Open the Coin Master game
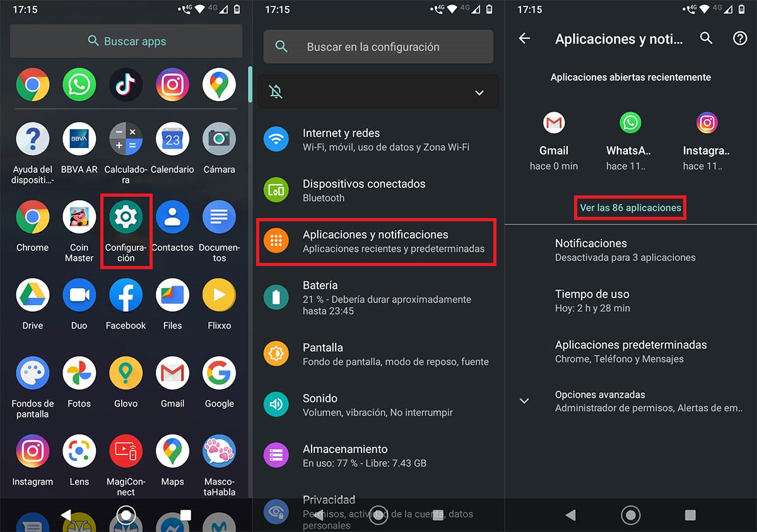The width and height of the screenshot is (757, 532). (79, 231)
